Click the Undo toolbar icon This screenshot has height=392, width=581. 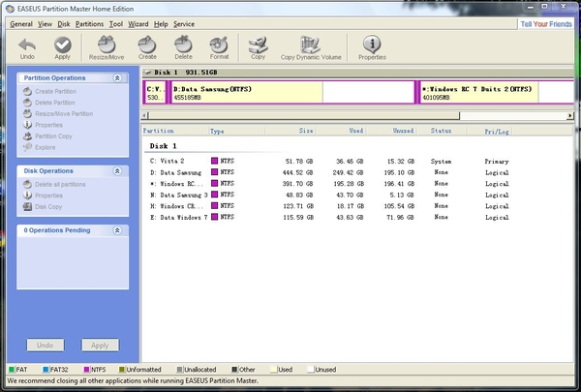[27, 45]
